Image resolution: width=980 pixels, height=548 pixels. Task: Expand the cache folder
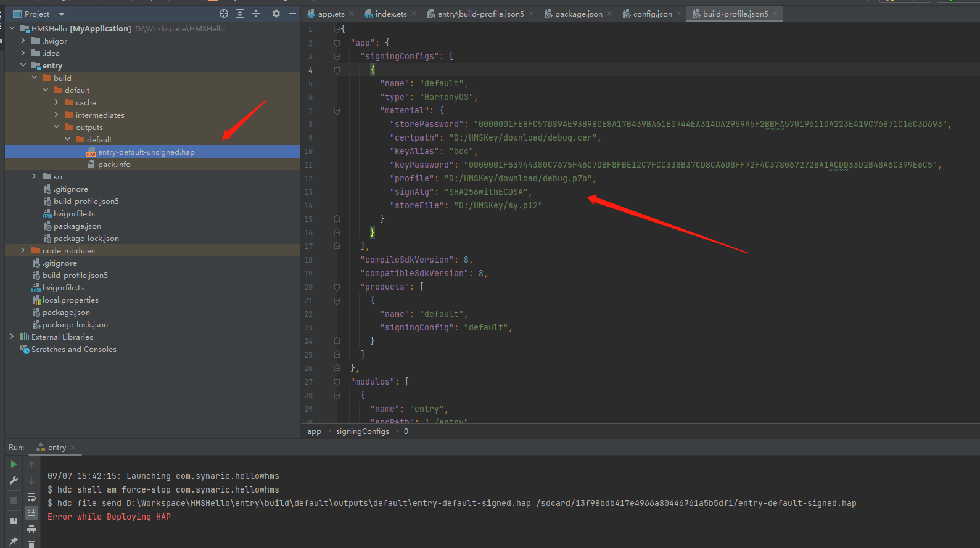(57, 102)
